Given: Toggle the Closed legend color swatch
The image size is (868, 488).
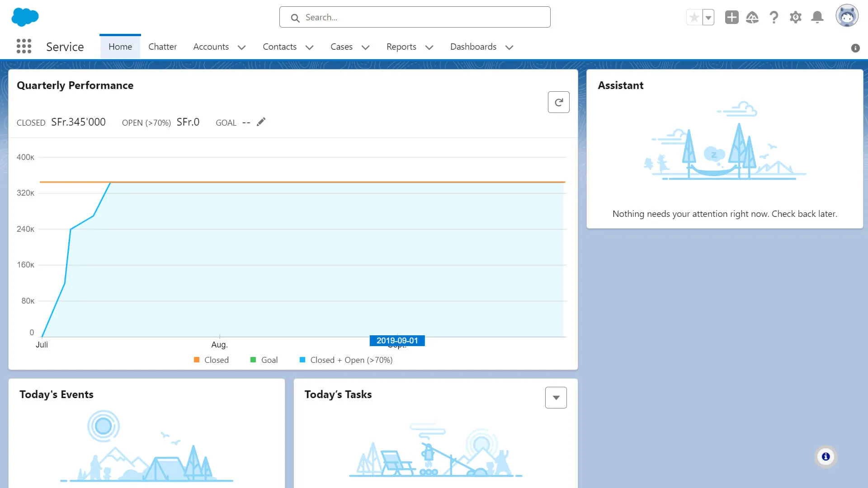Looking at the screenshot, I should tap(197, 360).
